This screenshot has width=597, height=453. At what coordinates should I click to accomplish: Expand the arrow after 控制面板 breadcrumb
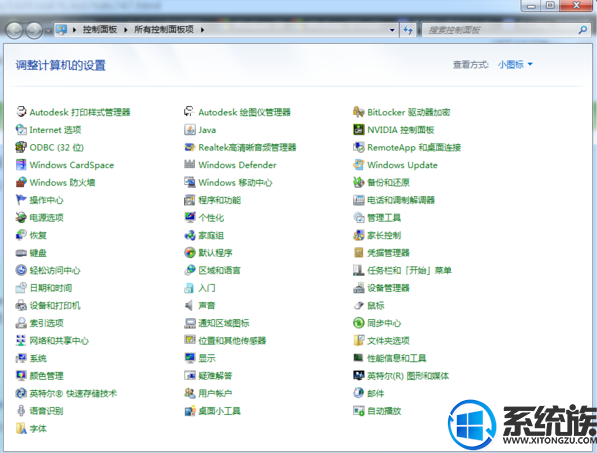click(x=126, y=30)
